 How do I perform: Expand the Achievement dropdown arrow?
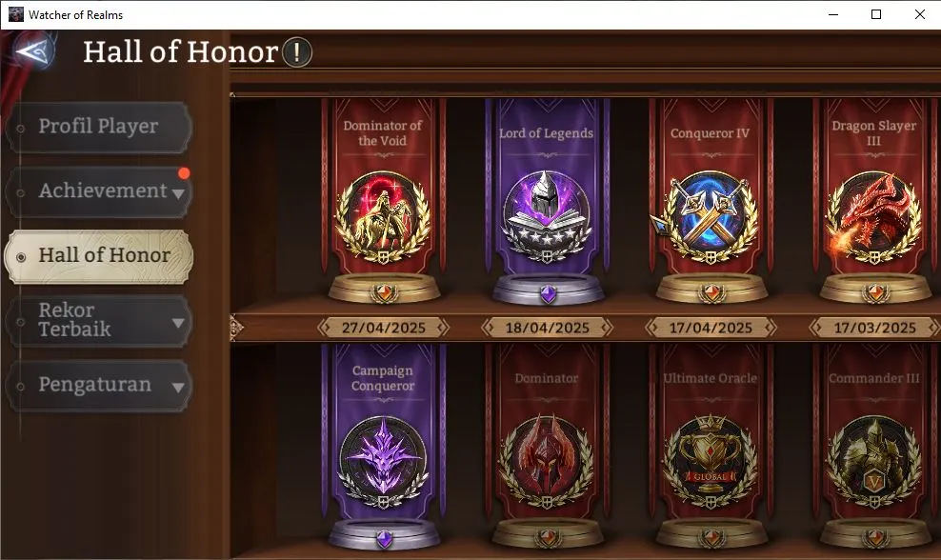[x=178, y=194]
